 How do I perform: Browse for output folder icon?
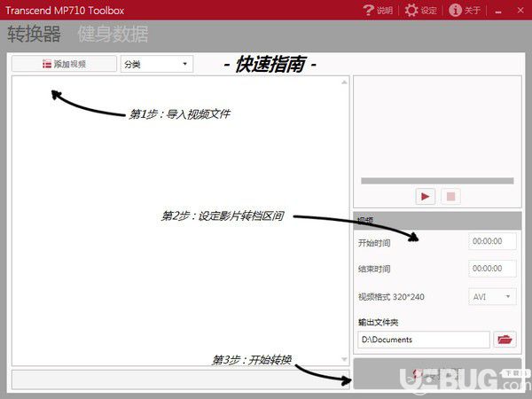coord(505,340)
